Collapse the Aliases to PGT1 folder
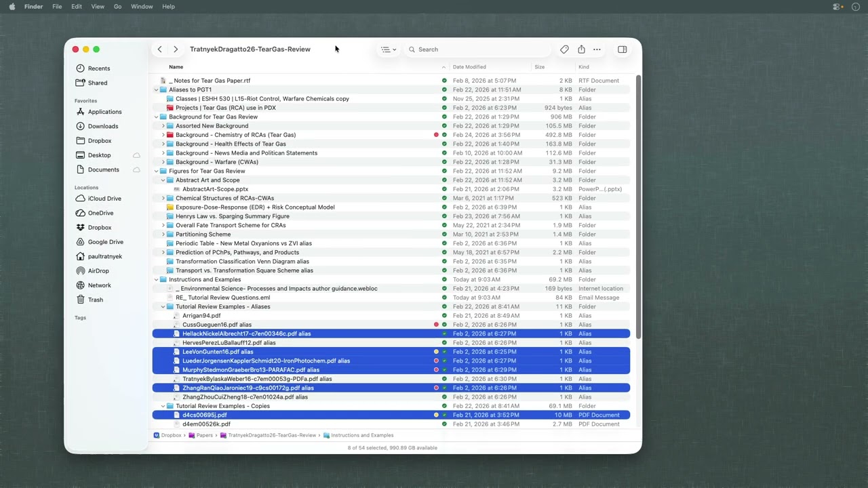Screen dimensions: 868x488 pos(156,89)
